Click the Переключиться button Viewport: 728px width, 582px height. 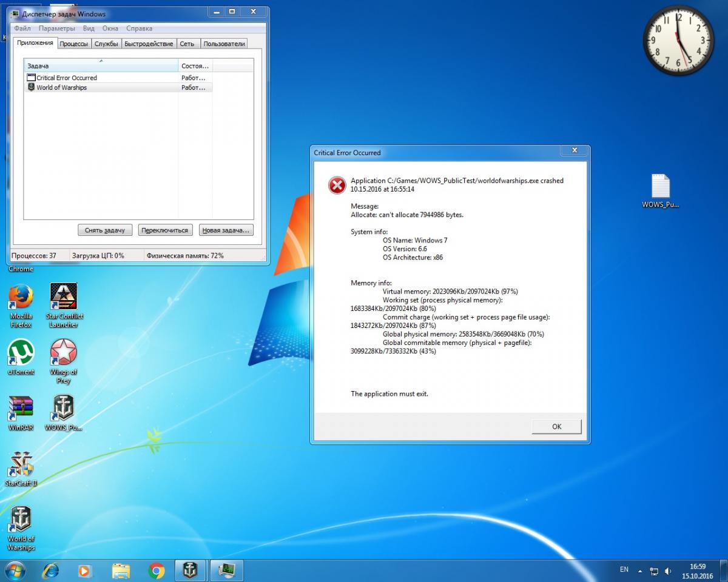click(x=166, y=230)
